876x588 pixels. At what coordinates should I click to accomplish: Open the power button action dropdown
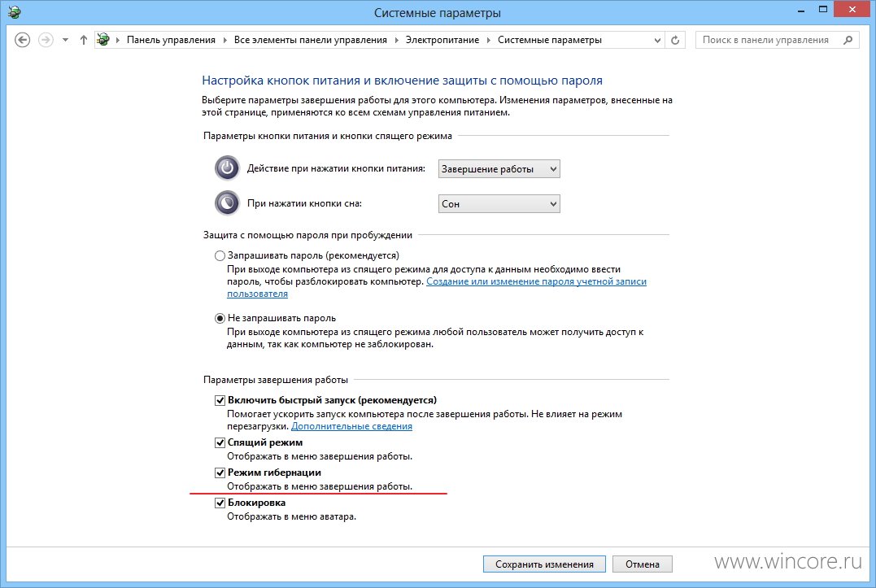click(x=499, y=168)
